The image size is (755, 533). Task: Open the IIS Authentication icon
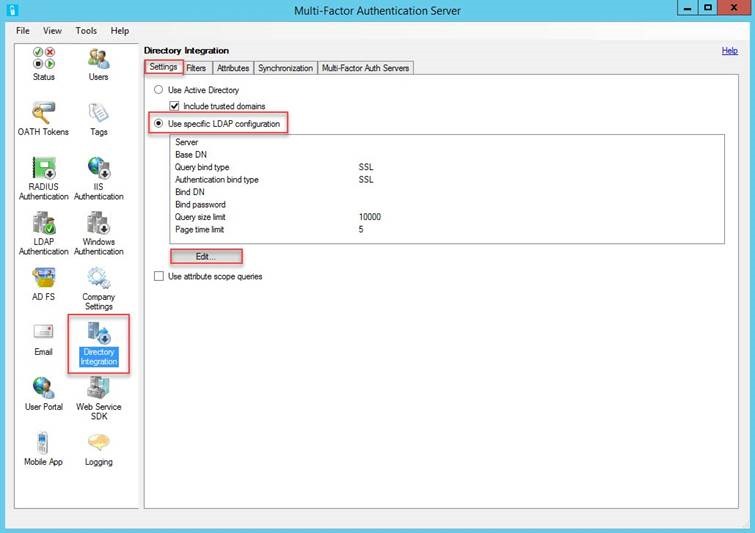[99, 168]
